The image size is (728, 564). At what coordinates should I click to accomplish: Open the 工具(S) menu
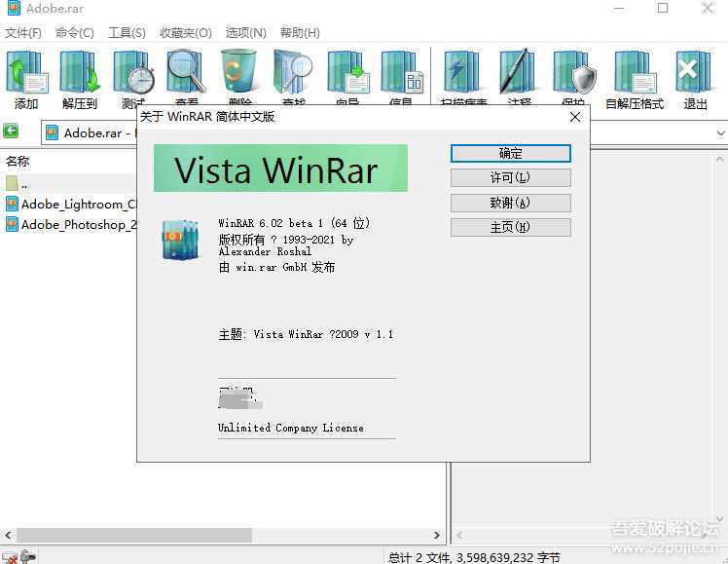pyautogui.click(x=127, y=33)
